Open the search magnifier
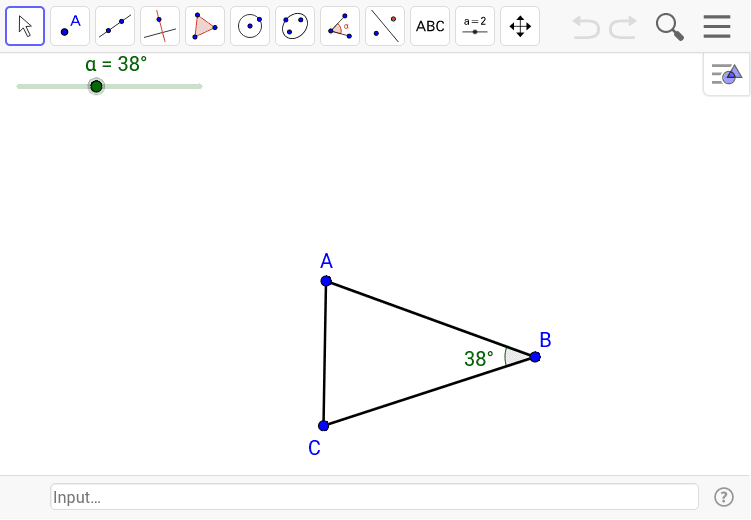The height and width of the screenshot is (520, 751). 670,27
